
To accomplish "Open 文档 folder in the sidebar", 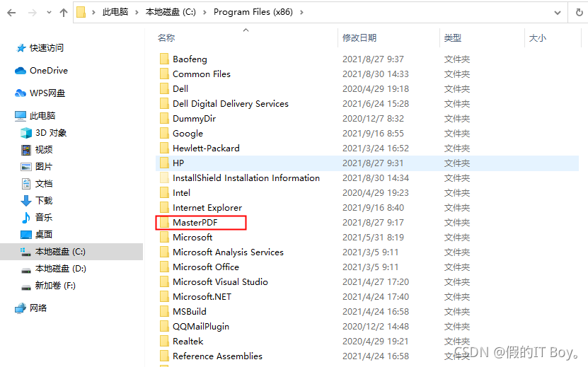I will [44, 184].
